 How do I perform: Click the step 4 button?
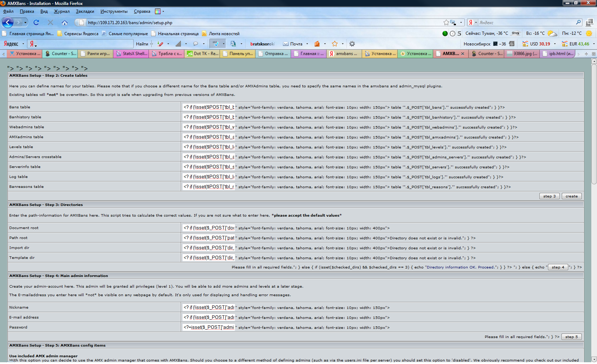pos(558,267)
